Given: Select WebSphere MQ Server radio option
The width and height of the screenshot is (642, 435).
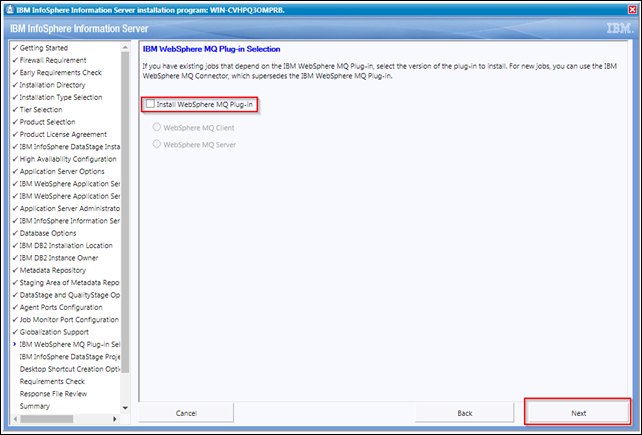Looking at the screenshot, I should coord(156,144).
